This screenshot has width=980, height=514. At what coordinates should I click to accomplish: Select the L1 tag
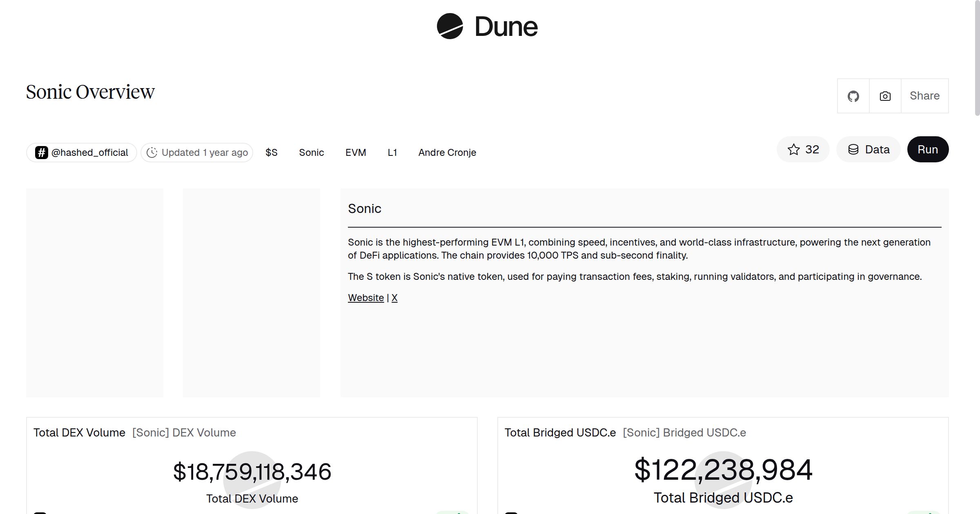(x=392, y=152)
